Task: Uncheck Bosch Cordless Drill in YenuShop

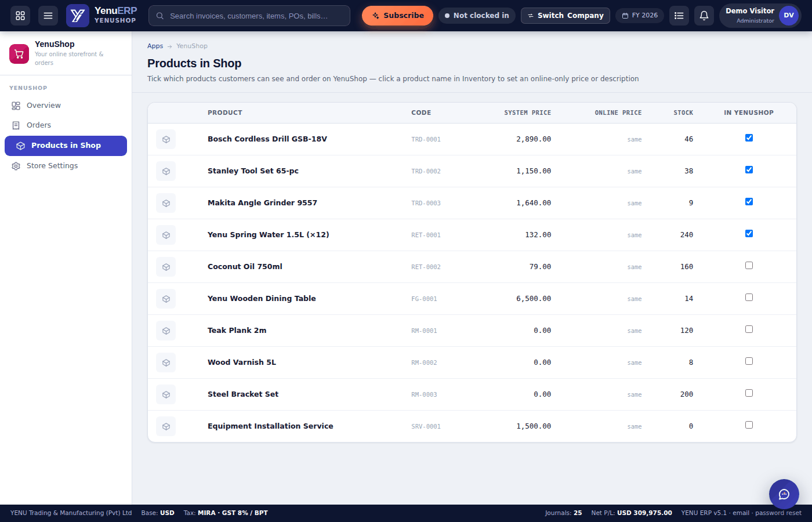Action: [749, 138]
